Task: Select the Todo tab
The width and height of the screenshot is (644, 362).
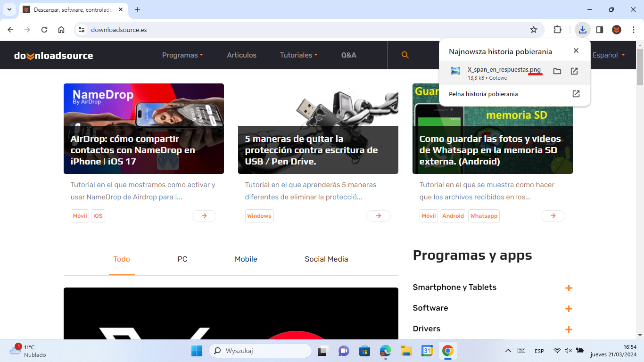Action: [122, 259]
